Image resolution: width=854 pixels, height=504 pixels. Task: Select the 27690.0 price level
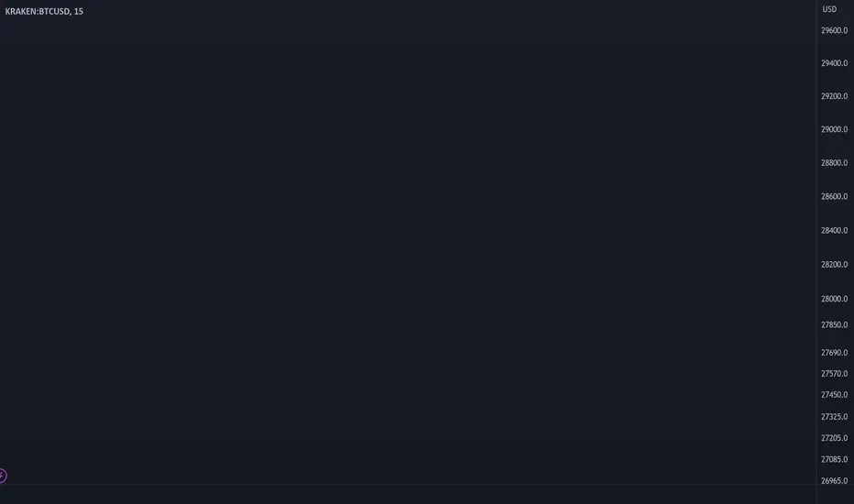[x=835, y=353]
